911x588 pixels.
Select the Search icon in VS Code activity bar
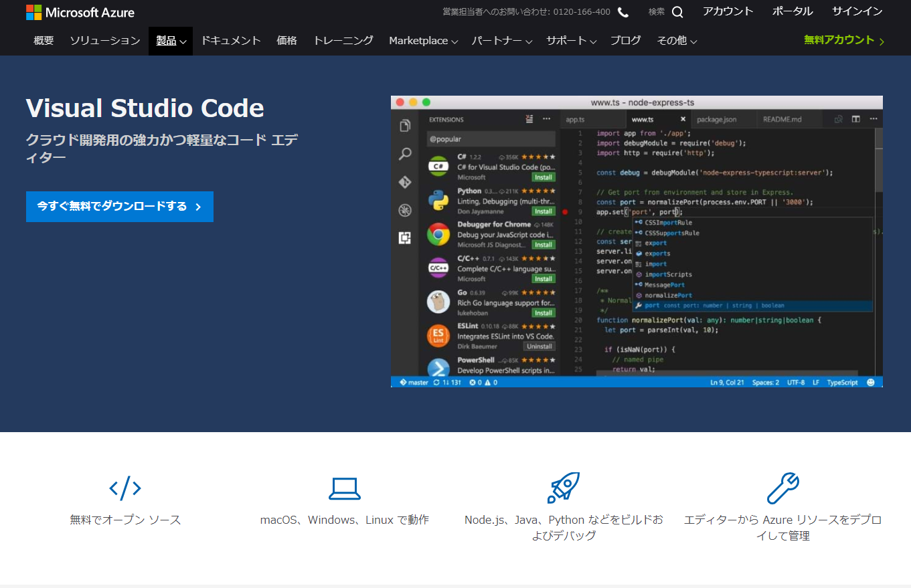(405, 154)
